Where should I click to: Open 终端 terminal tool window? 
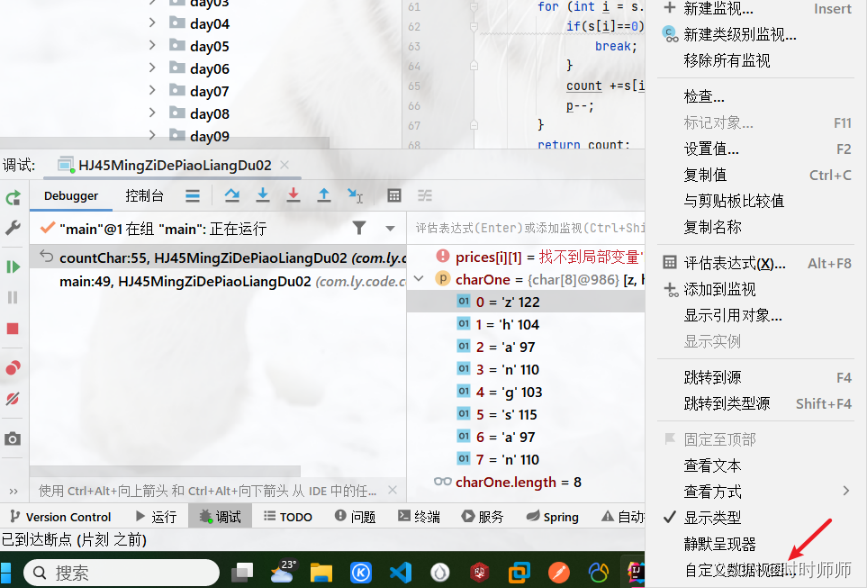click(419, 517)
